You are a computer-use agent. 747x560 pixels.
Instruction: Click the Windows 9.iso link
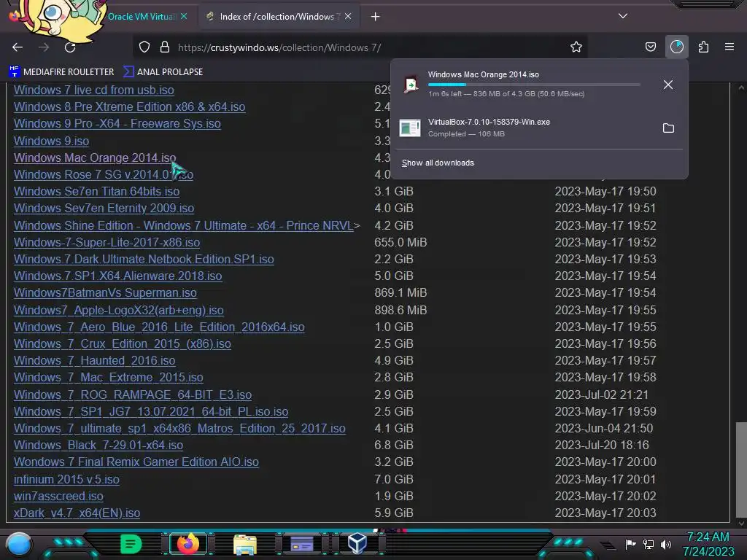coord(52,141)
